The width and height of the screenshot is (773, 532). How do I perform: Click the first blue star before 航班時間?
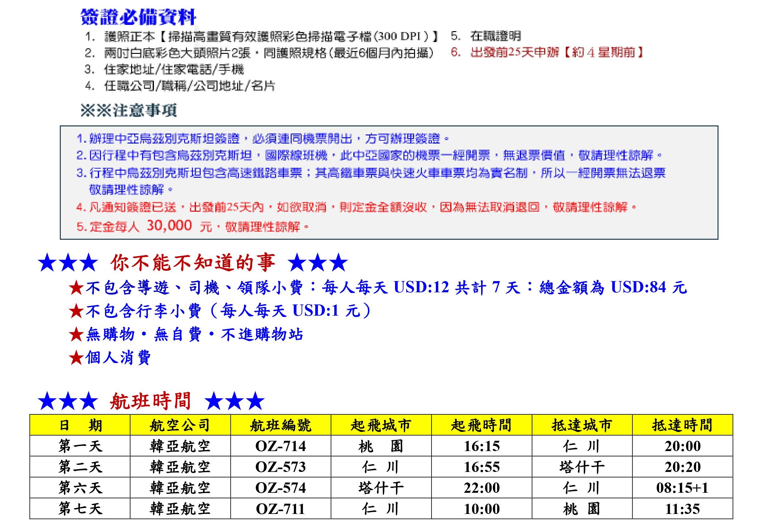tap(47, 401)
